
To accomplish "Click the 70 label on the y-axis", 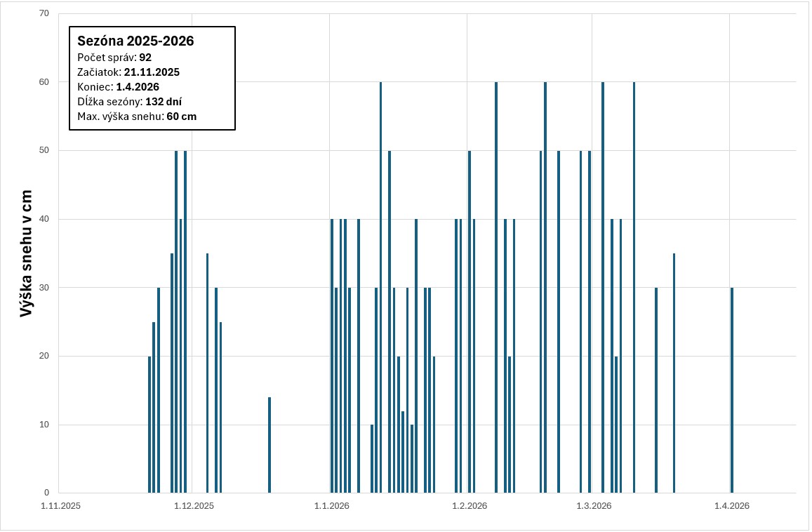I will point(44,13).
